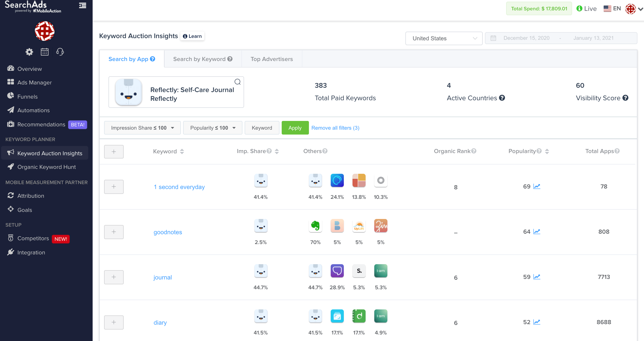The height and width of the screenshot is (341, 644).
Task: Open support via the headset icon
Action: pyautogui.click(x=60, y=52)
